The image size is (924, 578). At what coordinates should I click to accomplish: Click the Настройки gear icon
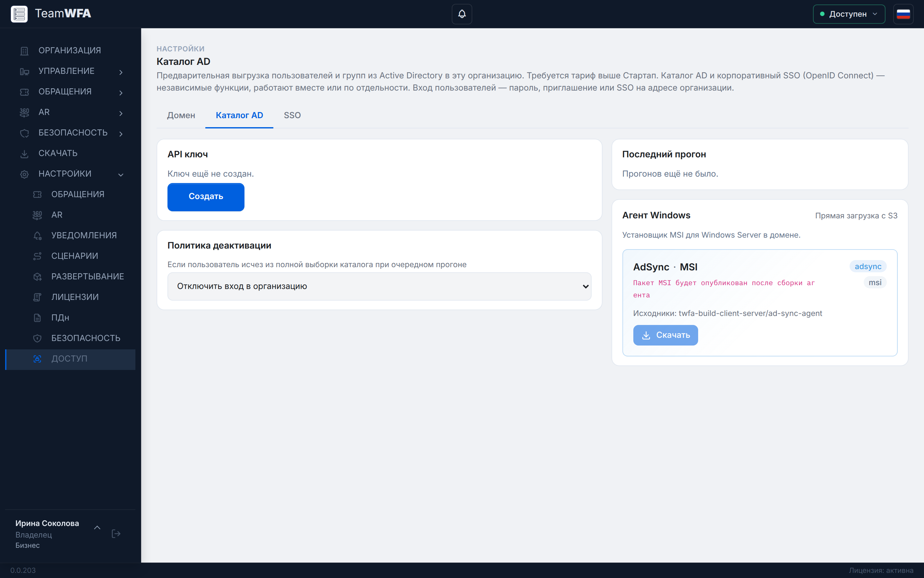point(24,174)
